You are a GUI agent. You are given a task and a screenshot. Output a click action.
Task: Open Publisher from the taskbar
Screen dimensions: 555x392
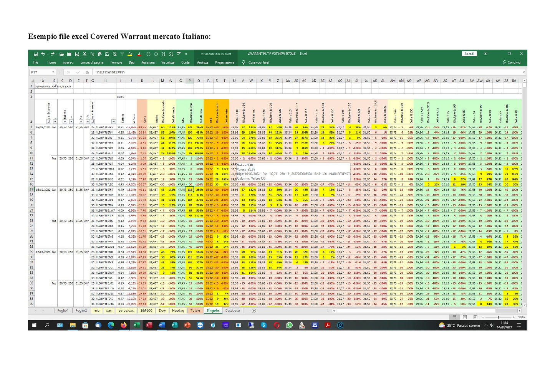click(174, 325)
